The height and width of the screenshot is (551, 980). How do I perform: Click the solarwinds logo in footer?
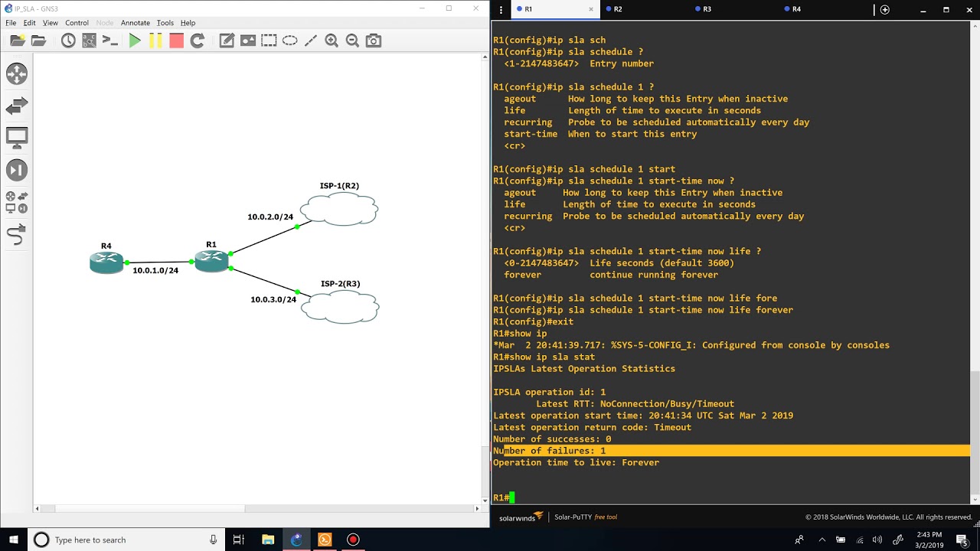point(521,517)
